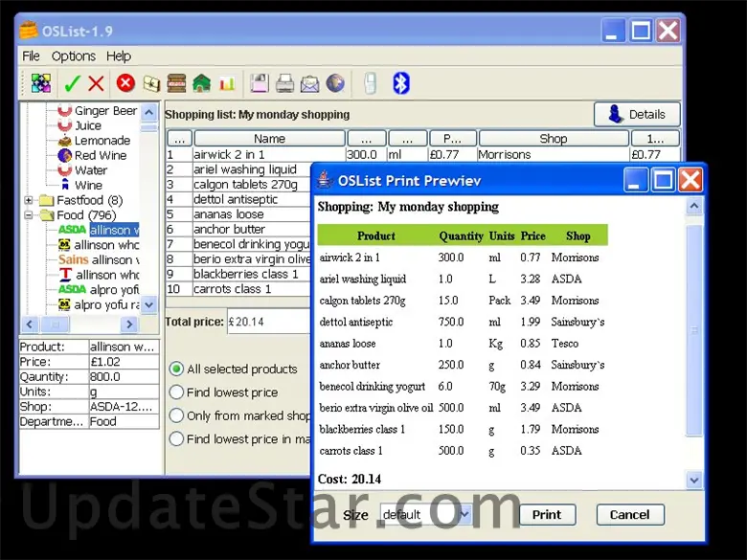
Task: Open the Options menu
Action: [x=74, y=56]
